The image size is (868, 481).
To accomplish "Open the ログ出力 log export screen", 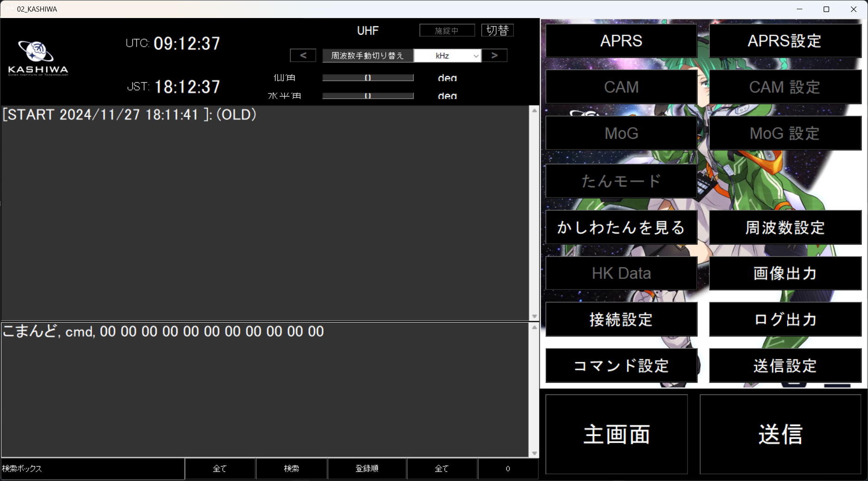I will coord(784,319).
